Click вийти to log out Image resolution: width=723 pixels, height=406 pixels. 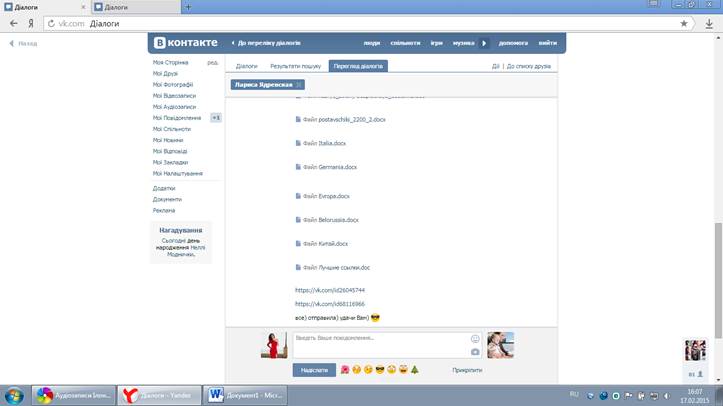pyautogui.click(x=548, y=43)
